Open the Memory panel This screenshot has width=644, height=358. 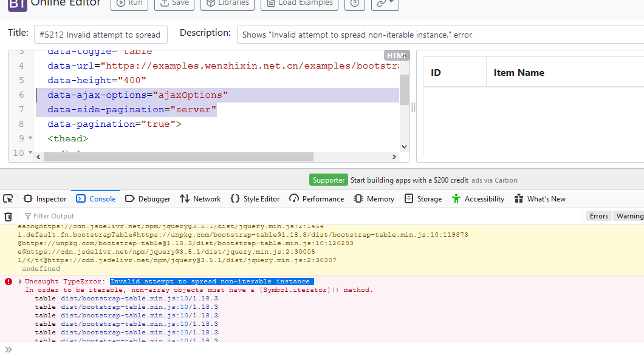click(x=373, y=198)
